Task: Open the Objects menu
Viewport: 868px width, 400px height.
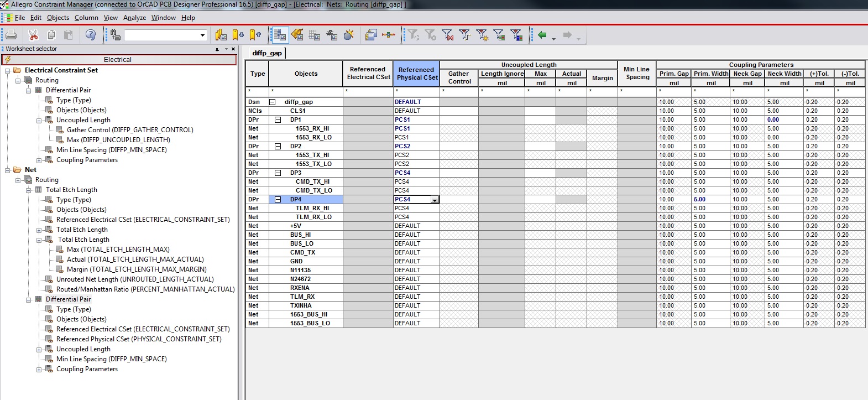Action: (x=58, y=18)
